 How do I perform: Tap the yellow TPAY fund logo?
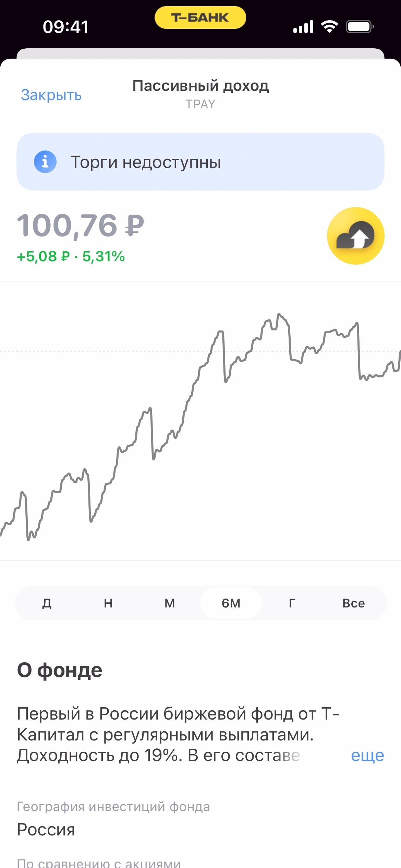coord(355,236)
